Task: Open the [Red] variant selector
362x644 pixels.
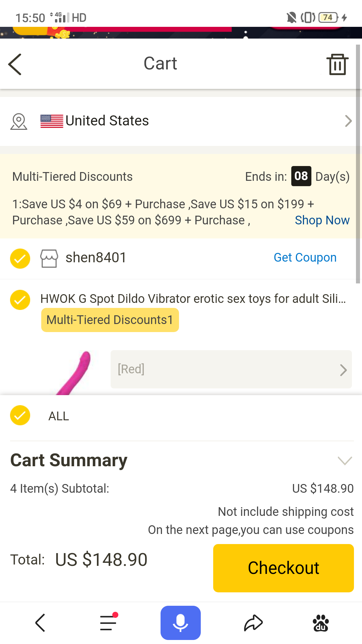Action: [x=231, y=369]
